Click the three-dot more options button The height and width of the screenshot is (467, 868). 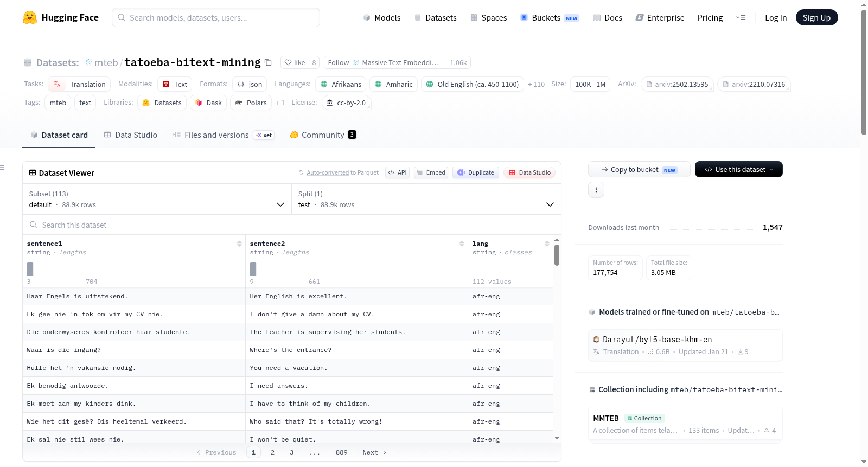click(x=596, y=190)
